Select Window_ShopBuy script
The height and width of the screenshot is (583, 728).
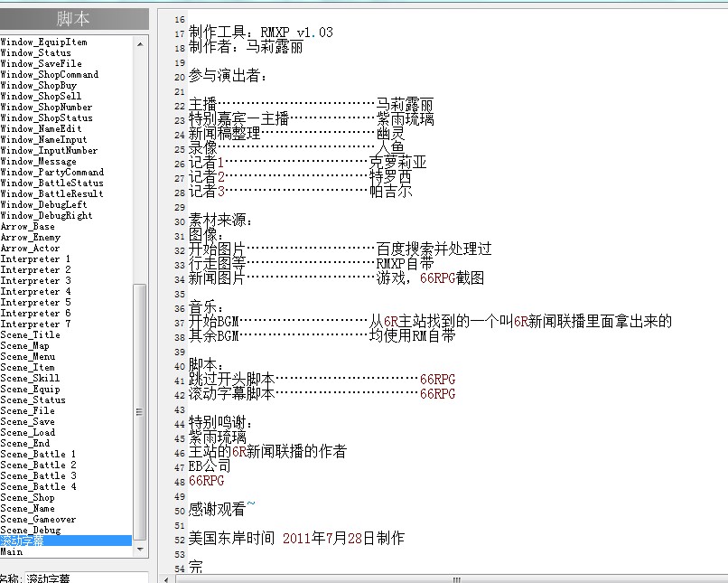39,86
